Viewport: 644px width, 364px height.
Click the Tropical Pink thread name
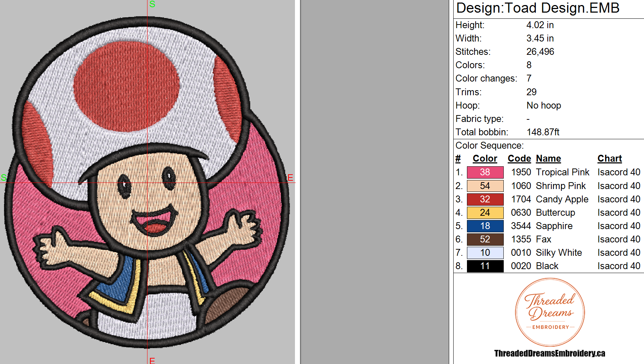563,172
